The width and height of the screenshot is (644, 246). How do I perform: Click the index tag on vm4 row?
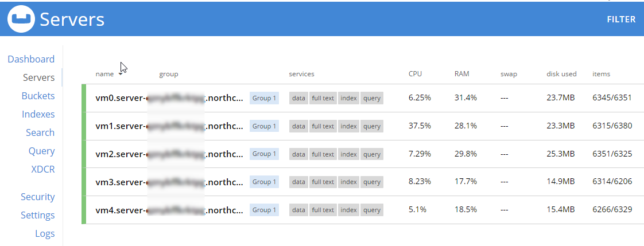pyautogui.click(x=349, y=210)
